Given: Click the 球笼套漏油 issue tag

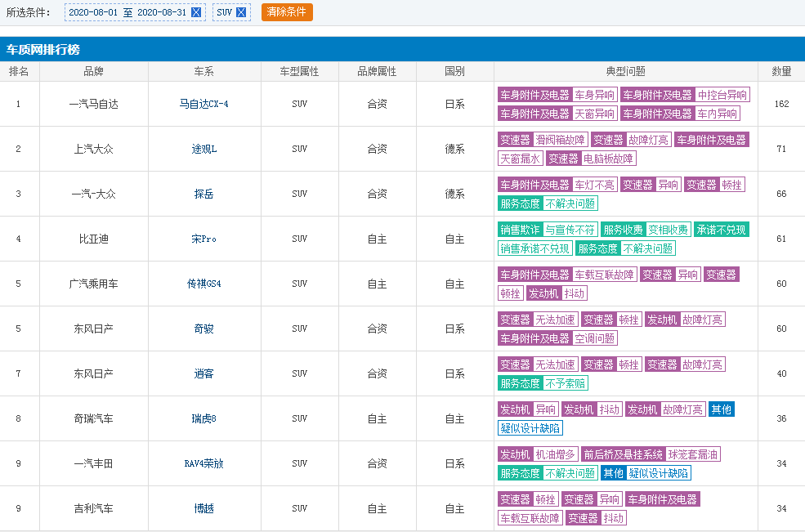Looking at the screenshot, I should (693, 454).
